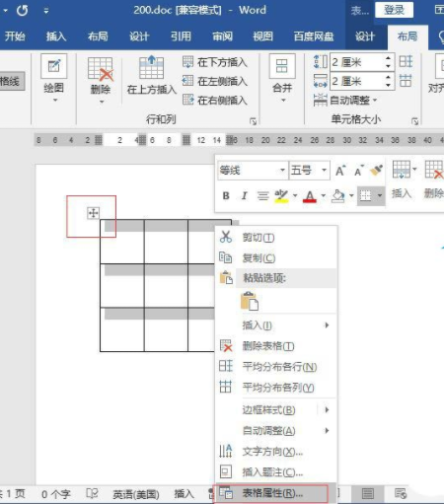Select 平均分布各列(Y) menu item
Screen dimensions: 444x504
(276, 388)
